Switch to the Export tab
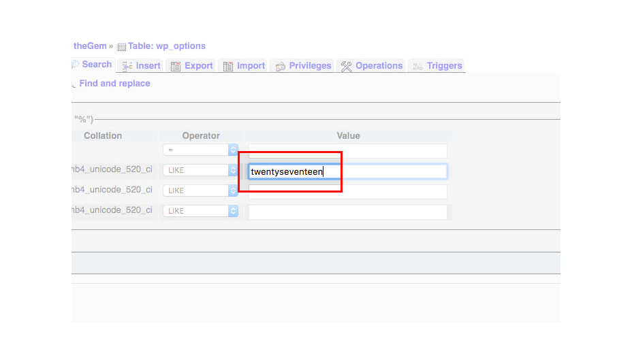Viewport: 632px width, 364px height. tap(192, 65)
